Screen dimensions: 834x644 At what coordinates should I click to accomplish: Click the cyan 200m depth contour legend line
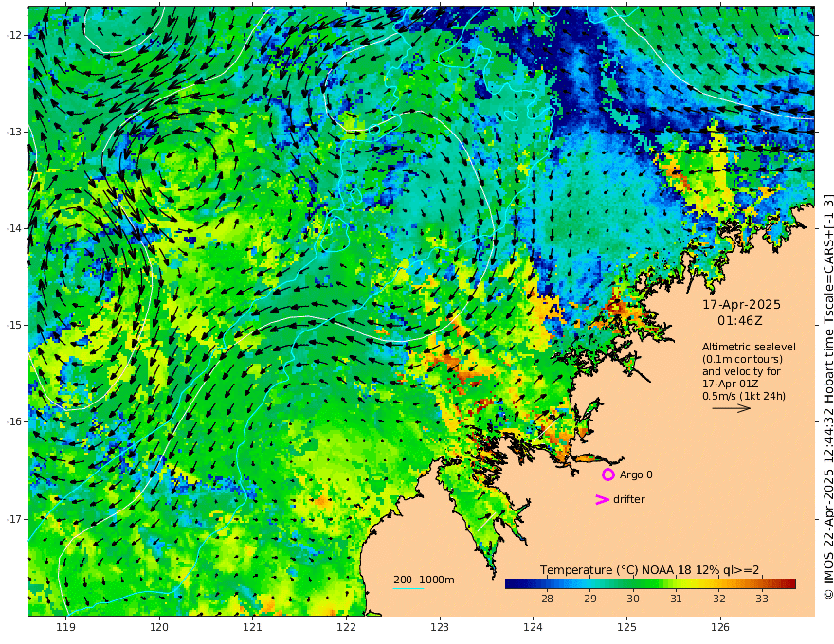coord(408,588)
